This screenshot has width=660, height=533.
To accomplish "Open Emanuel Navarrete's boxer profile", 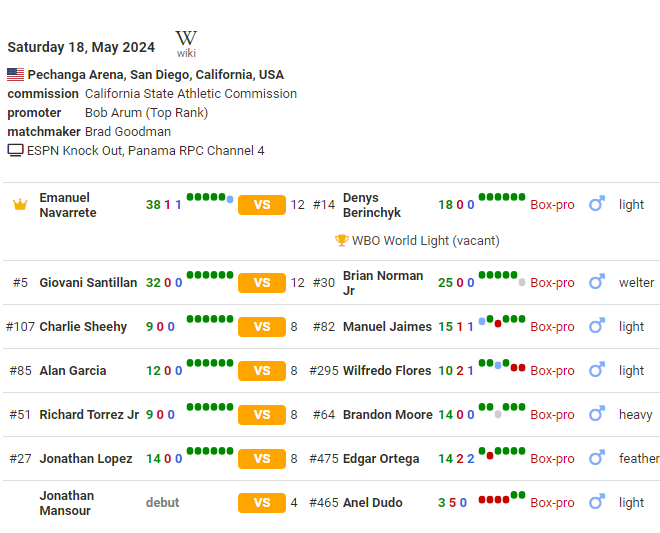I will (x=66, y=205).
